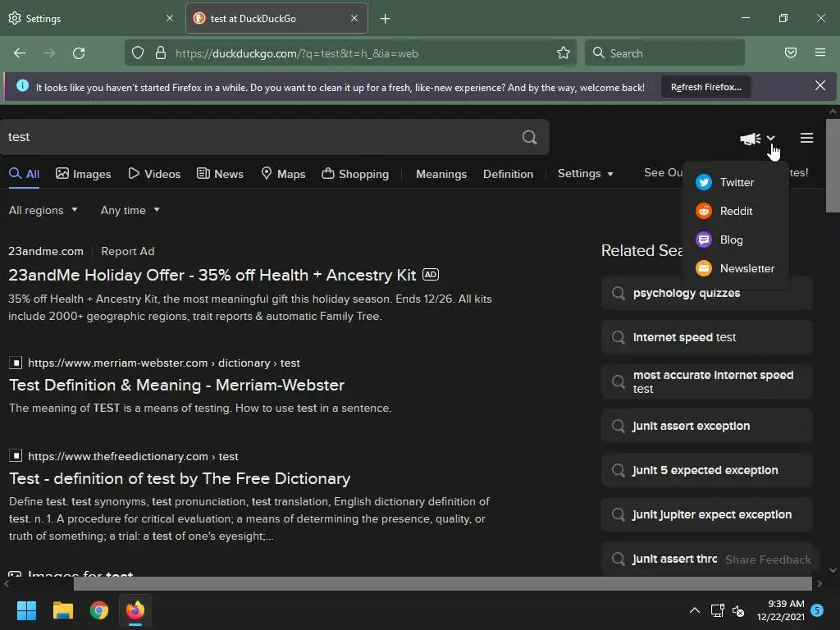
Task: Open the network status tray icon
Action: coord(717,610)
